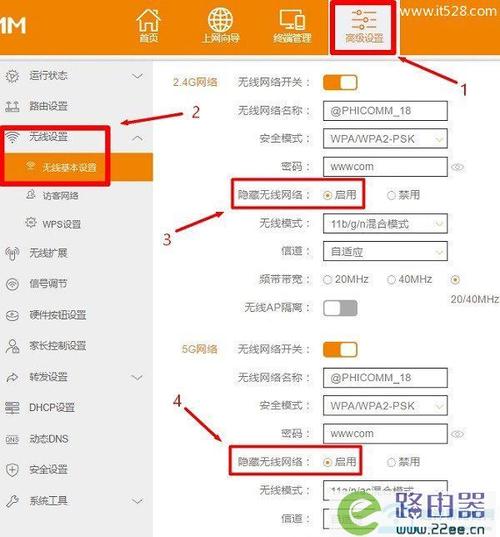Open the WPS设置 submenu item
Screen dimensions: 500x537
62,224
